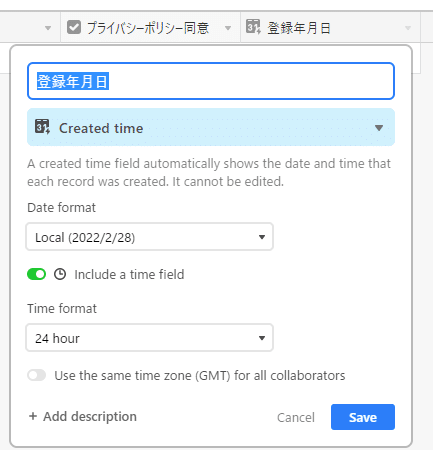This screenshot has width=433, height=450.
Task: Expand the プライバシーポリシー同意 column menu arrow
Action: coord(228,28)
